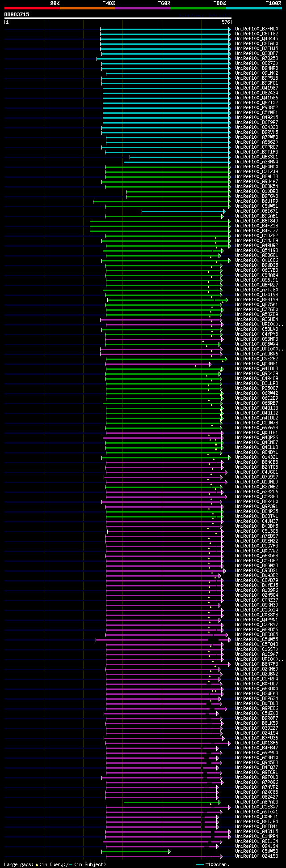The height and width of the screenshot is (868, 286).
Task: Select the UniRef100_Q01CC6 label
Action: point(257,261)
